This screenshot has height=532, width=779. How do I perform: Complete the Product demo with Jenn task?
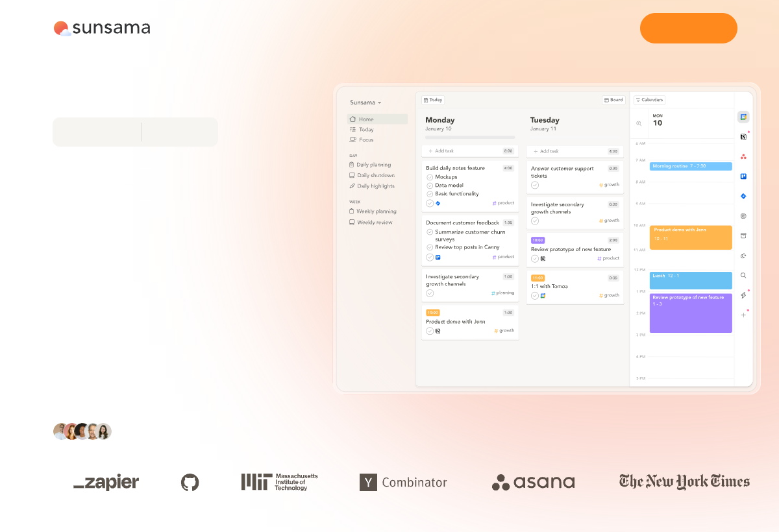tap(430, 331)
